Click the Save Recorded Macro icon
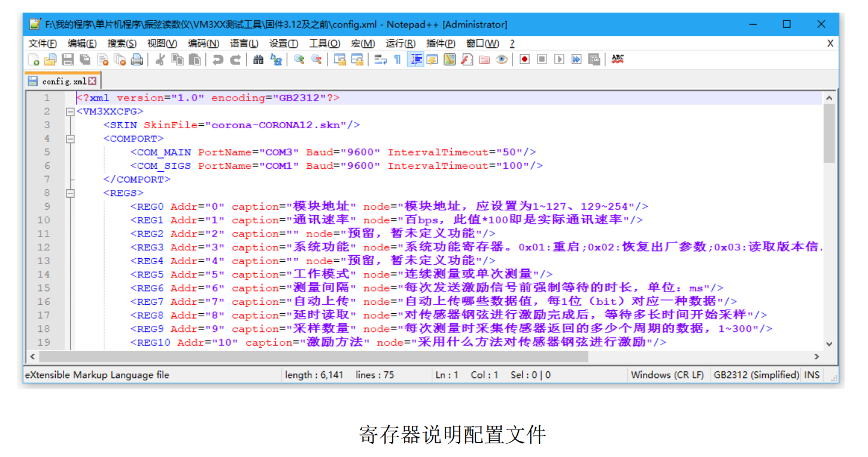 [594, 59]
